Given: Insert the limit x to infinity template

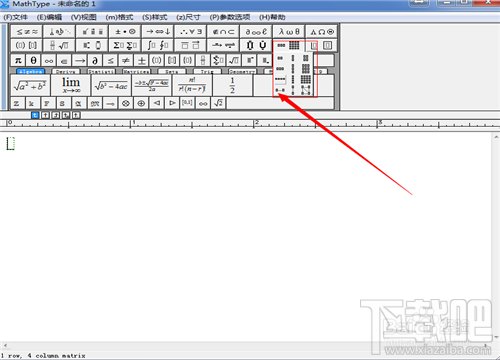Looking at the screenshot, I should pyautogui.click(x=71, y=85).
